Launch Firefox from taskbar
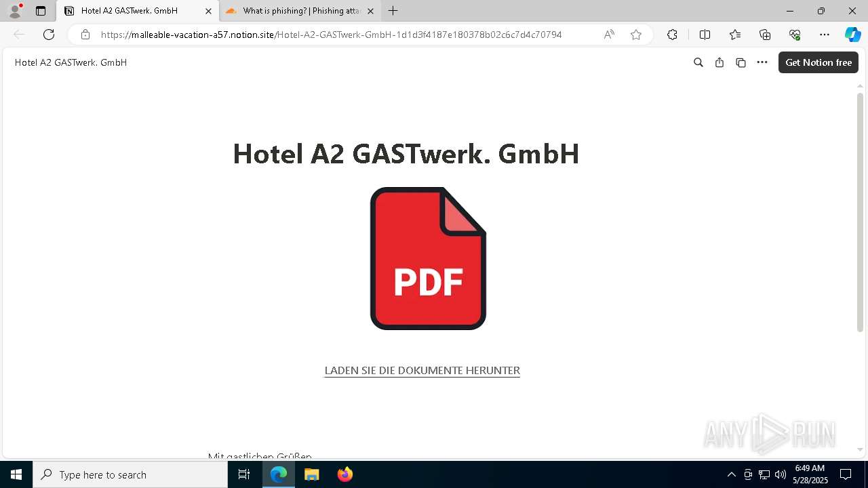The image size is (868, 488). (344, 474)
